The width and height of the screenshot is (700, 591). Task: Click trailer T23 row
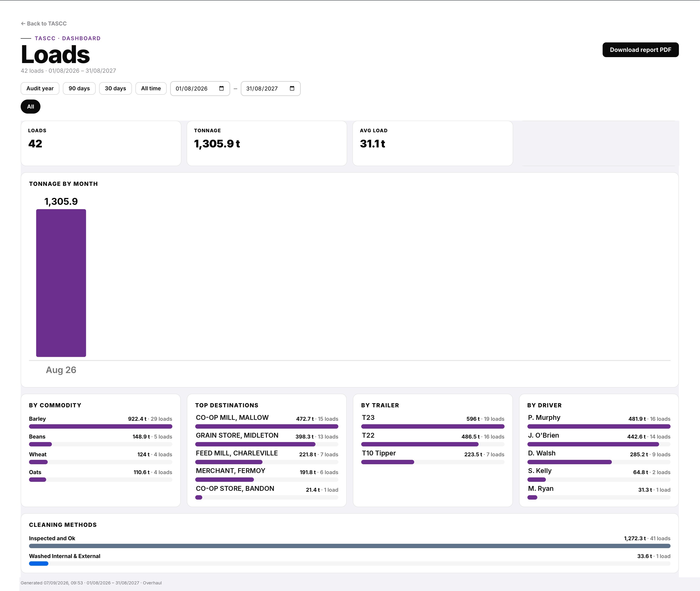click(x=432, y=421)
